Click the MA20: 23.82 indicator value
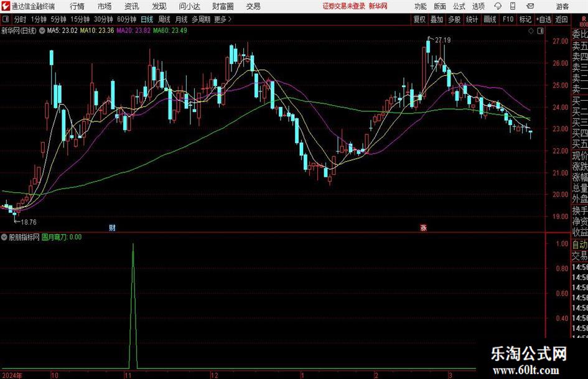 [133, 30]
